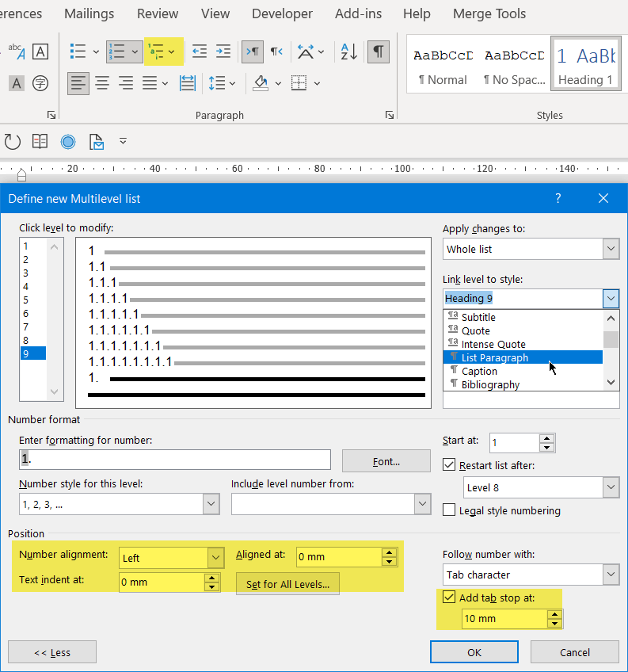The height and width of the screenshot is (672, 628).
Task: Increase the Aligned at value
Action: [x=389, y=553]
